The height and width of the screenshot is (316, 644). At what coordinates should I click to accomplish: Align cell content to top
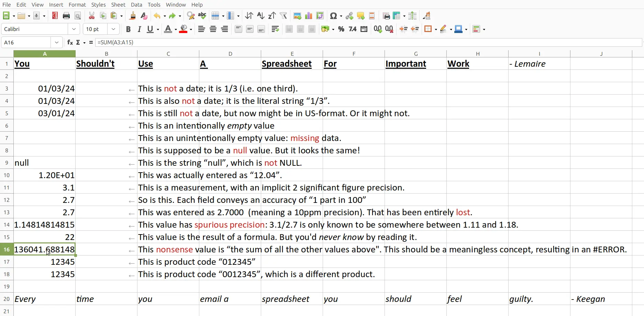tap(238, 29)
